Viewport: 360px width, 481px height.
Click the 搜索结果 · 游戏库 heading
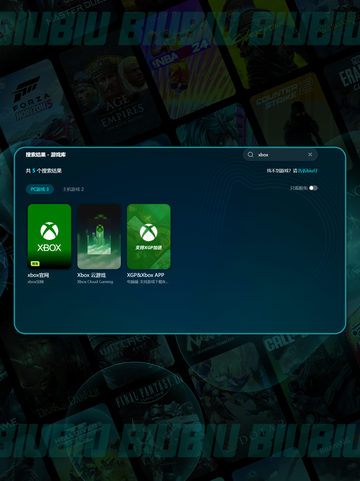pos(46,155)
